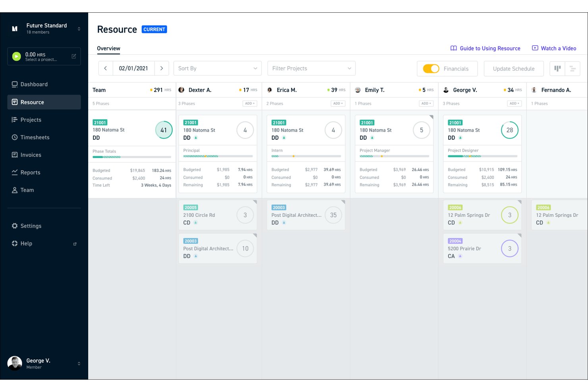Navigate to Invoices

(44, 155)
